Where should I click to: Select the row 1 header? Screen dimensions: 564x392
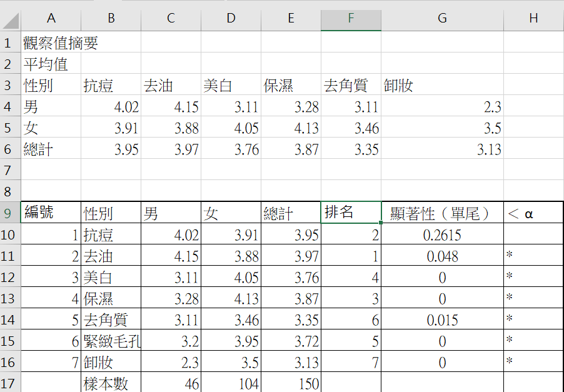(x=9, y=43)
